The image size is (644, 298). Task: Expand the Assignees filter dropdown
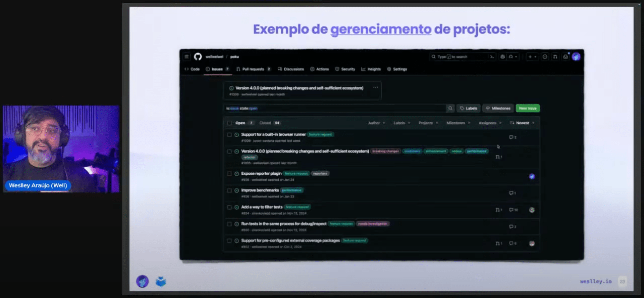490,123
